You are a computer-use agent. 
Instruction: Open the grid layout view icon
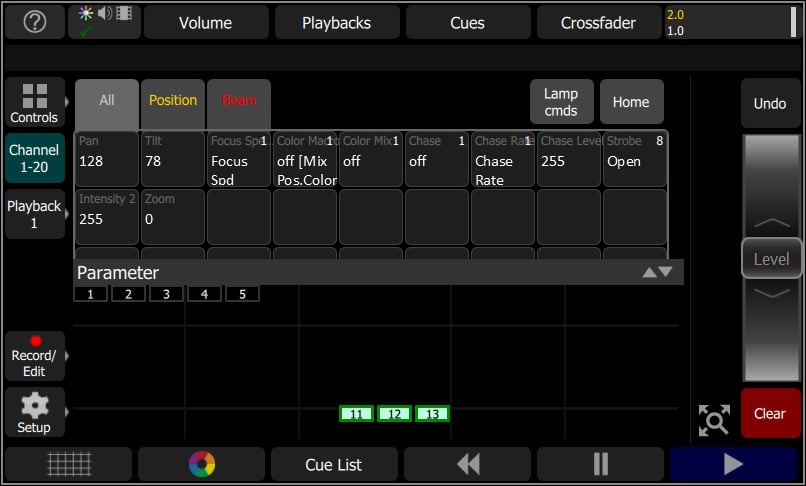[x=69, y=464]
